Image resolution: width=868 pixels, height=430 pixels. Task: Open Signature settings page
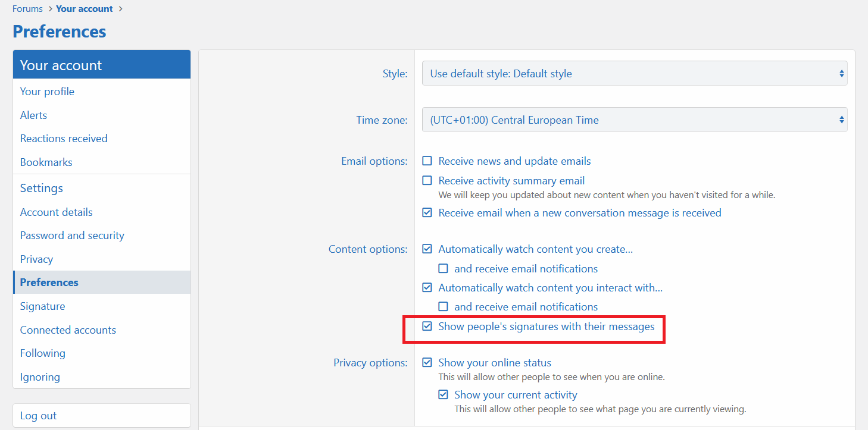pyautogui.click(x=42, y=306)
